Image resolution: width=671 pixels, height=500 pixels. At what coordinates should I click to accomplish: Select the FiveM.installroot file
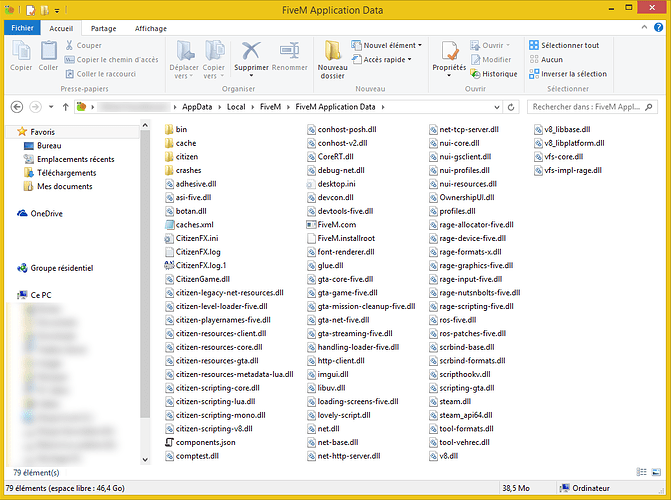point(341,238)
